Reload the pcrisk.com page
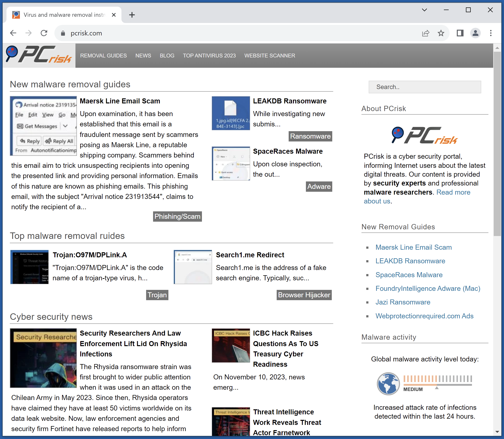 [44, 33]
